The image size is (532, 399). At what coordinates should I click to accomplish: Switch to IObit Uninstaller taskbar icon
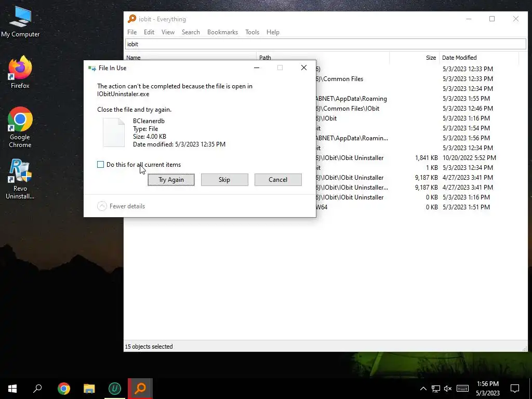(x=115, y=389)
